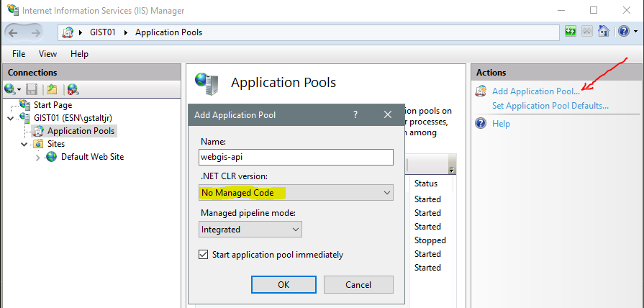Open the dropdown arrow beside Help icon

point(635,32)
